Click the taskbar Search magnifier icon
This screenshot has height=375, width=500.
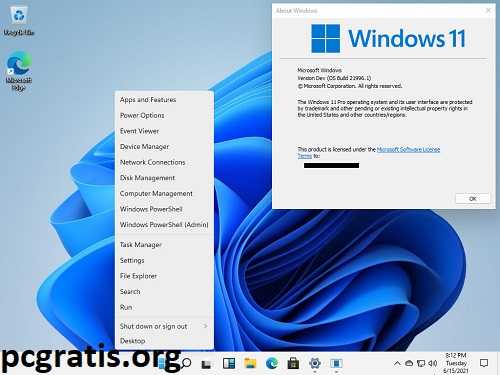click(x=186, y=363)
